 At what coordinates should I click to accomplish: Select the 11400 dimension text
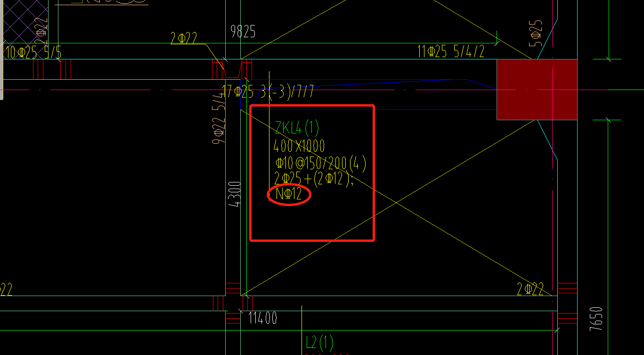click(x=262, y=318)
